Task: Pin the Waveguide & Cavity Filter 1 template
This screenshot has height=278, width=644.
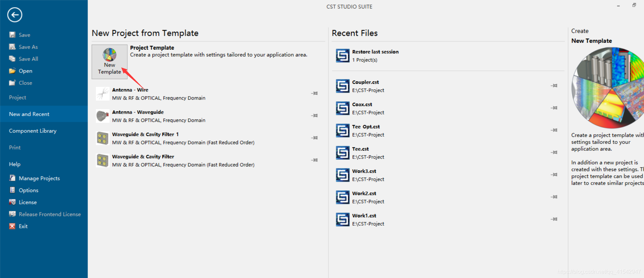Action: click(314, 138)
